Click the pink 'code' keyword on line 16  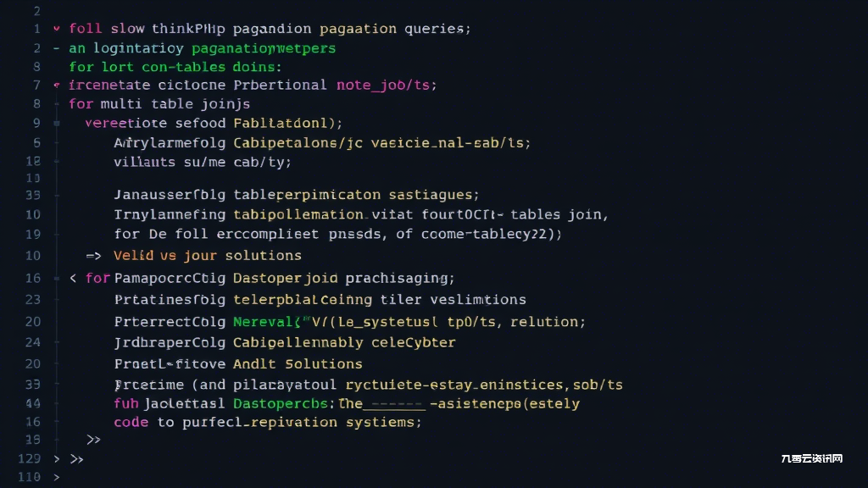pos(131,422)
